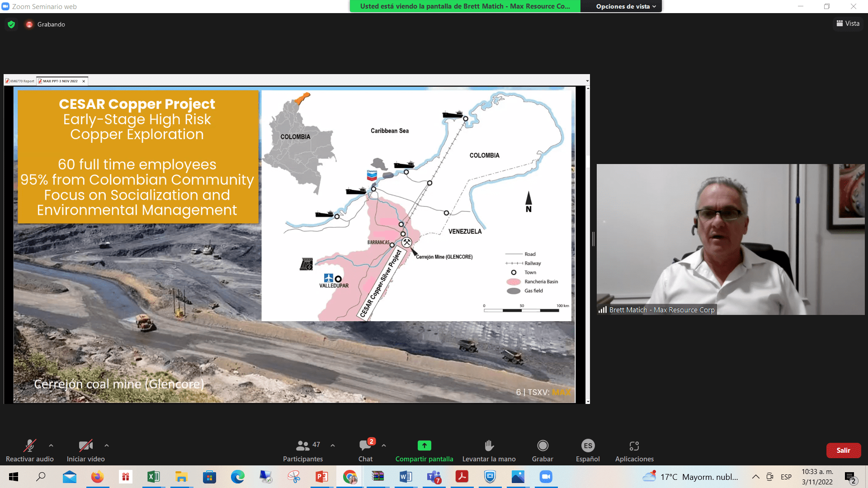The height and width of the screenshot is (488, 868).
Task: Open Microsoft Teams from the taskbar
Action: pos(434,477)
